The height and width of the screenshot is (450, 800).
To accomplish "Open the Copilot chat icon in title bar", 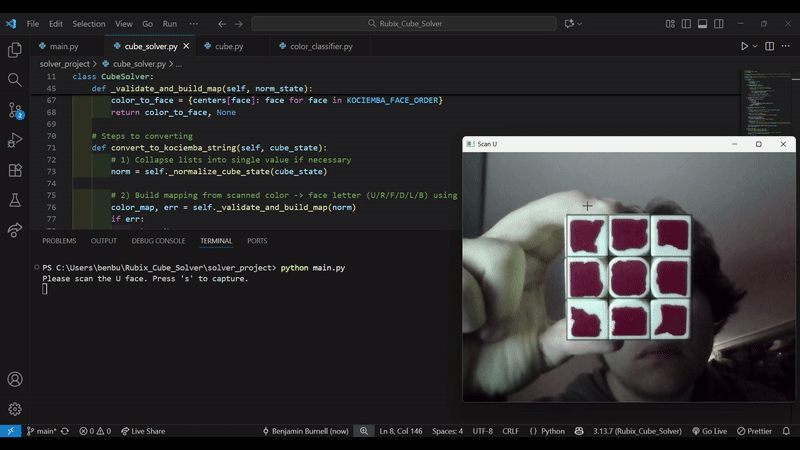I will (569, 23).
